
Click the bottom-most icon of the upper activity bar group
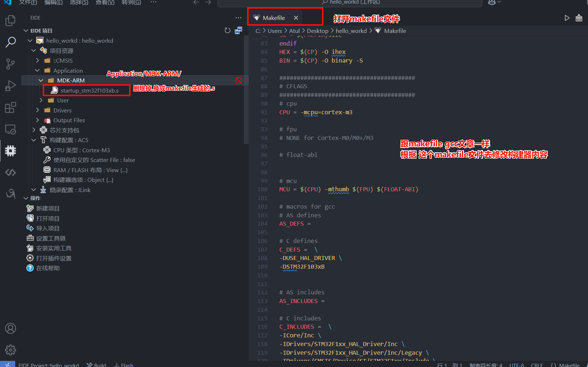[x=10, y=194]
